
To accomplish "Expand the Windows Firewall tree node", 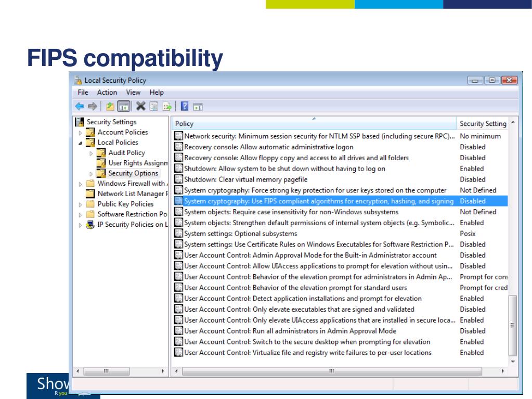I will [81, 184].
